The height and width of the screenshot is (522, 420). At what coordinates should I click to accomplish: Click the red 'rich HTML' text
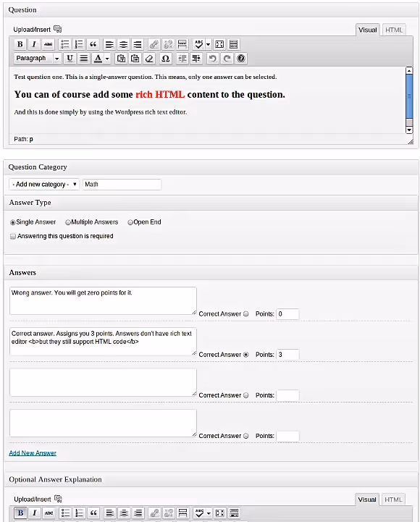coord(160,95)
